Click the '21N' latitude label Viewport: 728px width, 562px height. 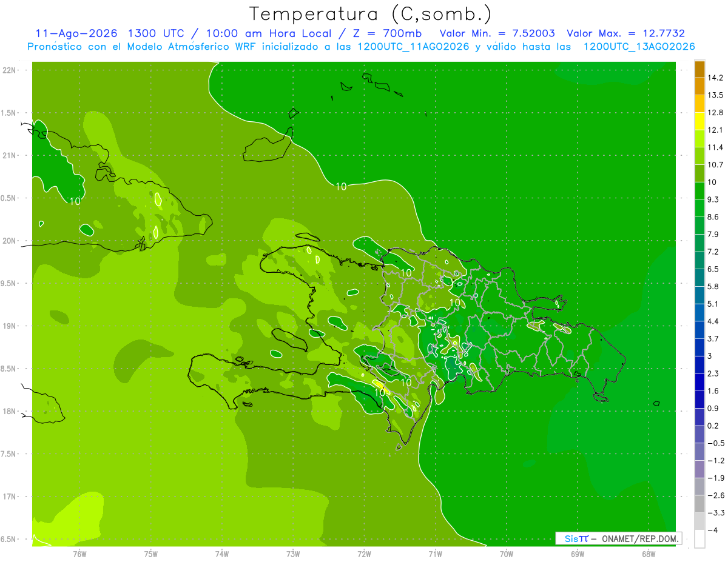[x=9, y=155]
